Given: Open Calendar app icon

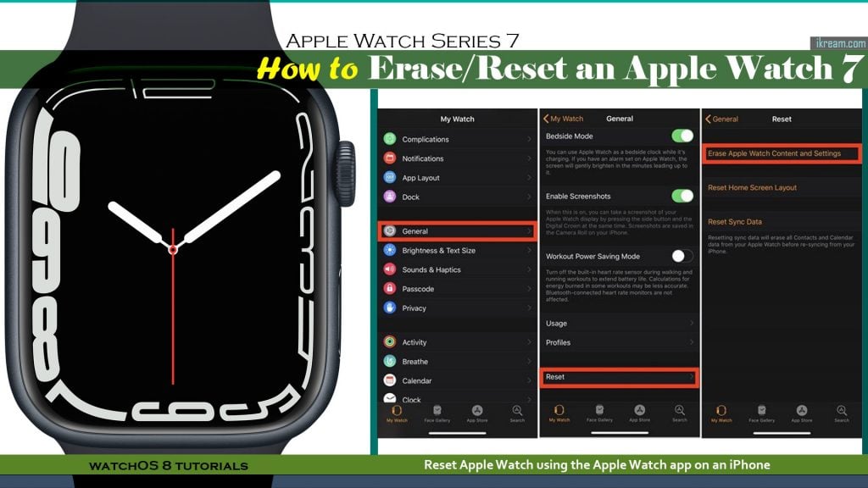Looking at the screenshot, I should pyautogui.click(x=390, y=380).
